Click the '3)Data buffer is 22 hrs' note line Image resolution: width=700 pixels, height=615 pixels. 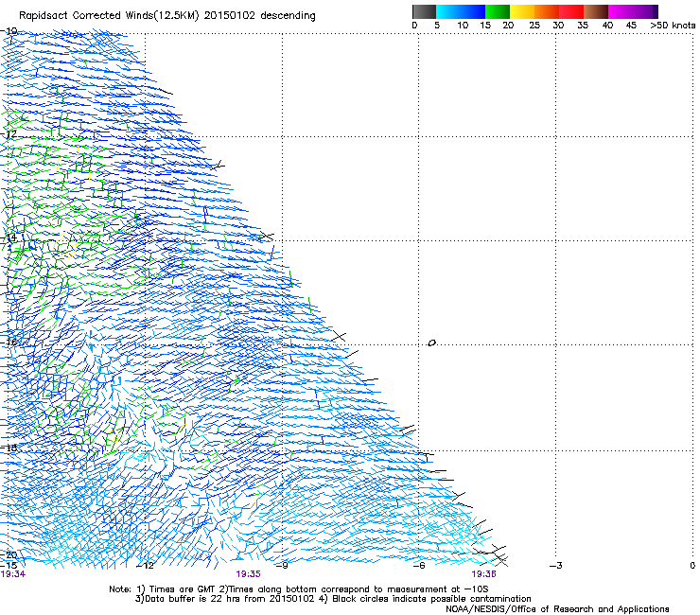coord(333,599)
